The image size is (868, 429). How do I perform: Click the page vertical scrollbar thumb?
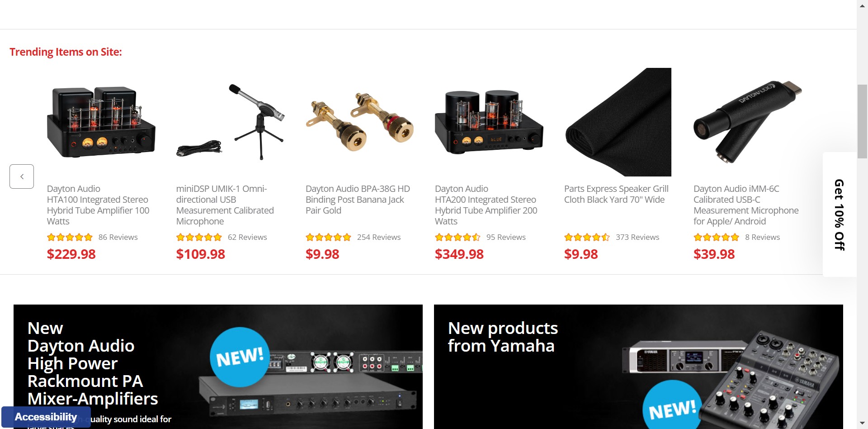click(x=862, y=121)
